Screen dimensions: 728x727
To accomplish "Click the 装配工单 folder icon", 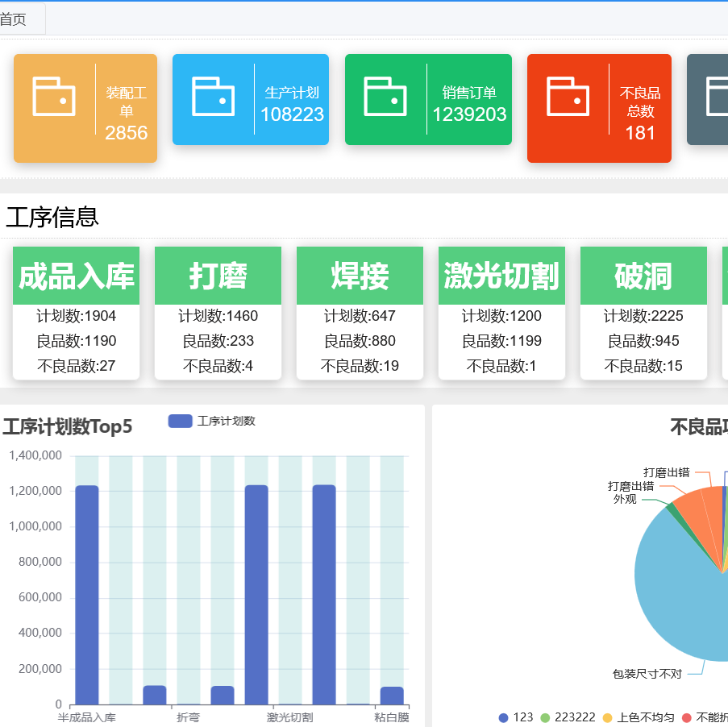I will pyautogui.click(x=54, y=97).
